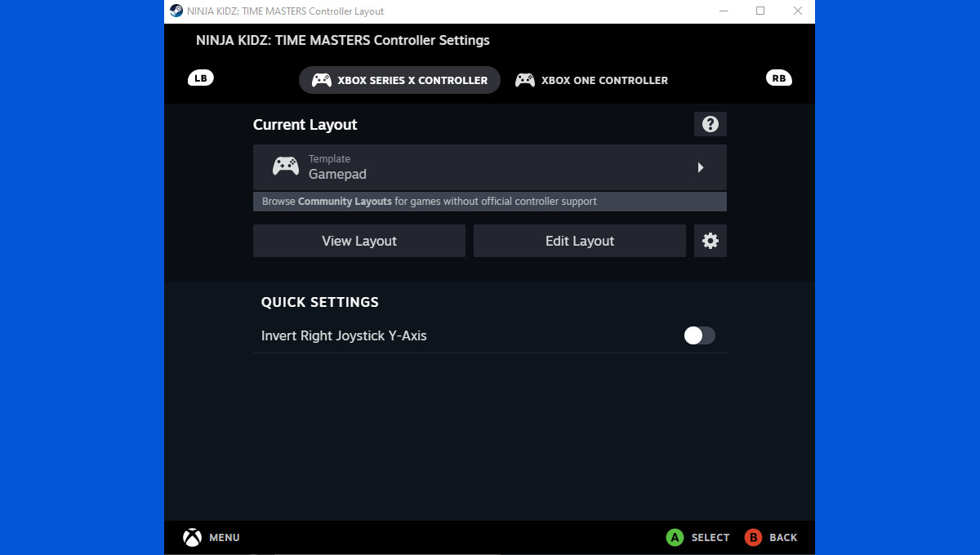The image size is (980, 555).
Task: Switch to the Xbox Series X Controller tab
Action: pyautogui.click(x=399, y=80)
